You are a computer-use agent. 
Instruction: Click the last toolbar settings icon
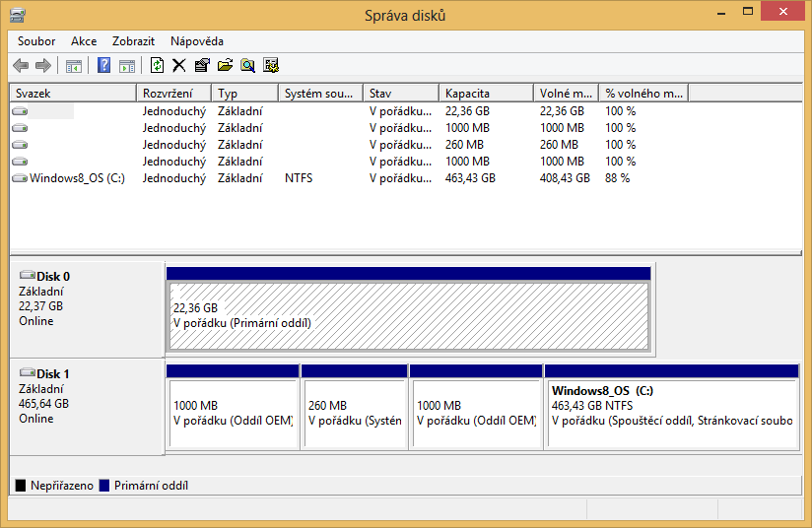(271, 66)
